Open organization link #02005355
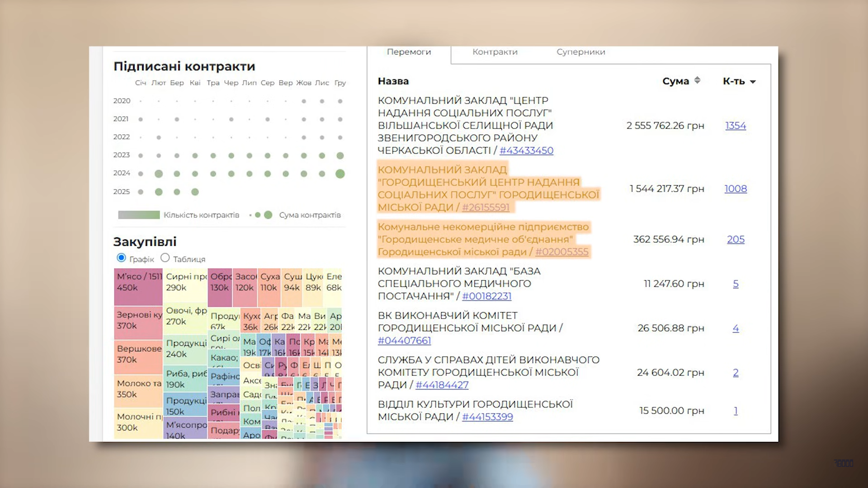Viewport: 868px width, 488px height. coord(561,252)
